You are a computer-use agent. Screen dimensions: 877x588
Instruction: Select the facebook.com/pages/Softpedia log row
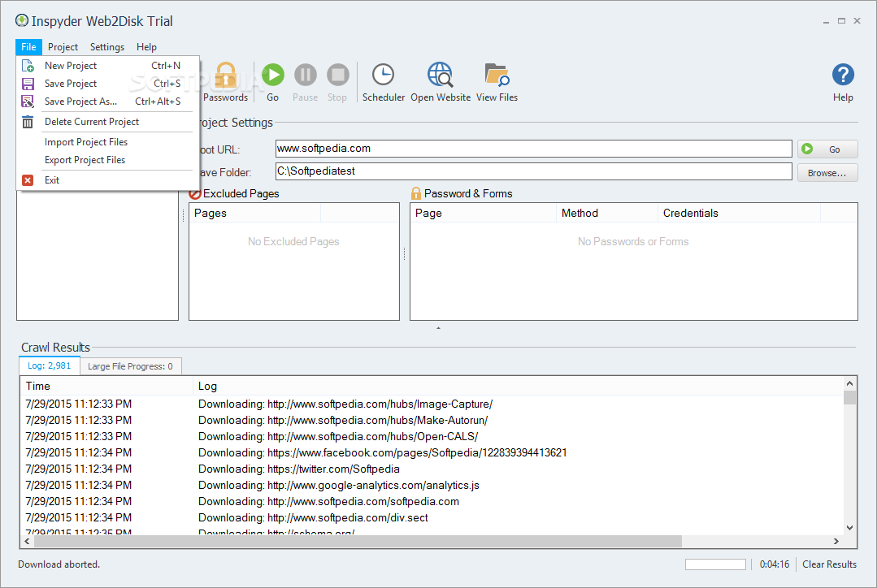(432, 452)
